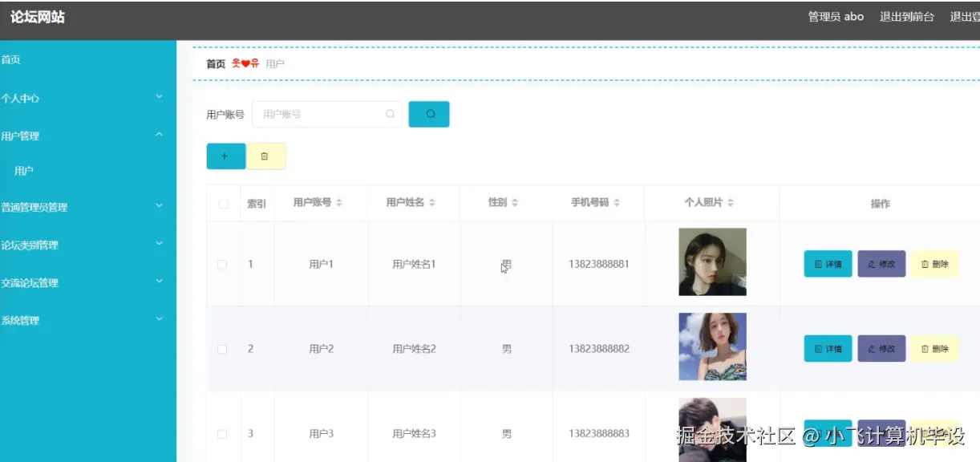Click the magnifier icon inside the 用户账号 input

tap(390, 114)
